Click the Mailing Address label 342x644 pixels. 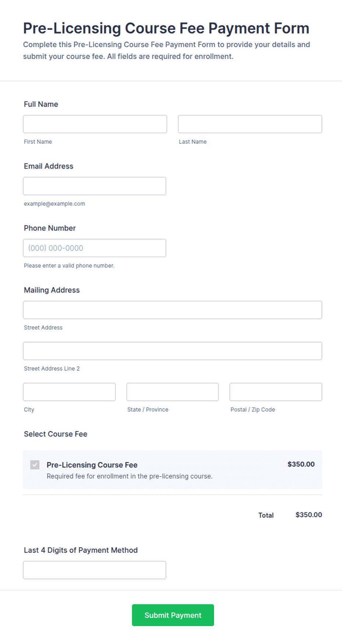52,290
